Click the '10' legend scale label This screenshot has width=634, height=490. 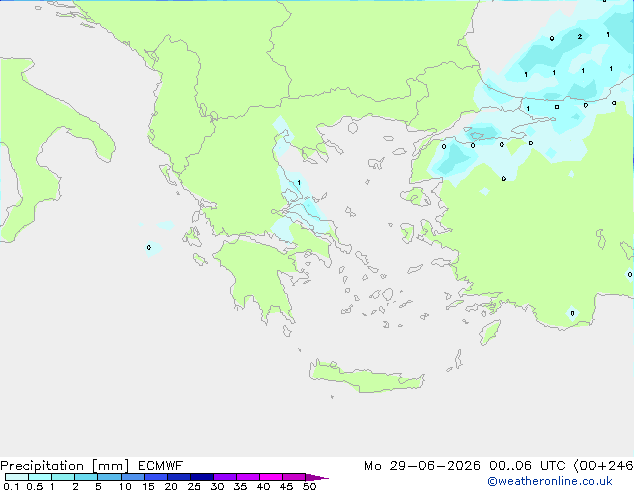click(125, 486)
